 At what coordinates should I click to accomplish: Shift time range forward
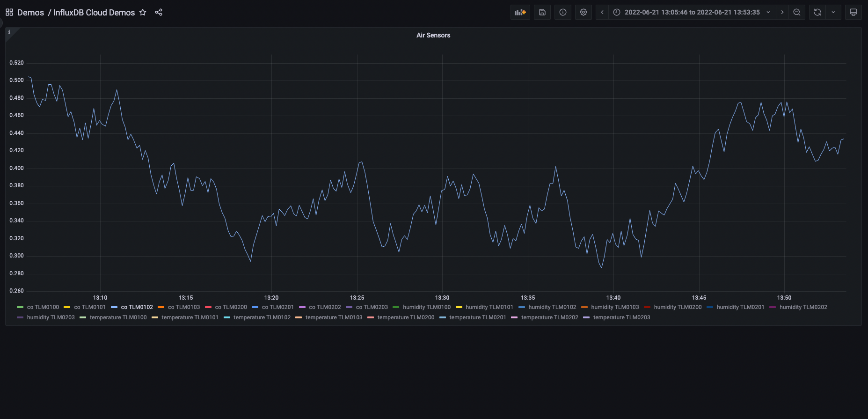click(x=782, y=13)
